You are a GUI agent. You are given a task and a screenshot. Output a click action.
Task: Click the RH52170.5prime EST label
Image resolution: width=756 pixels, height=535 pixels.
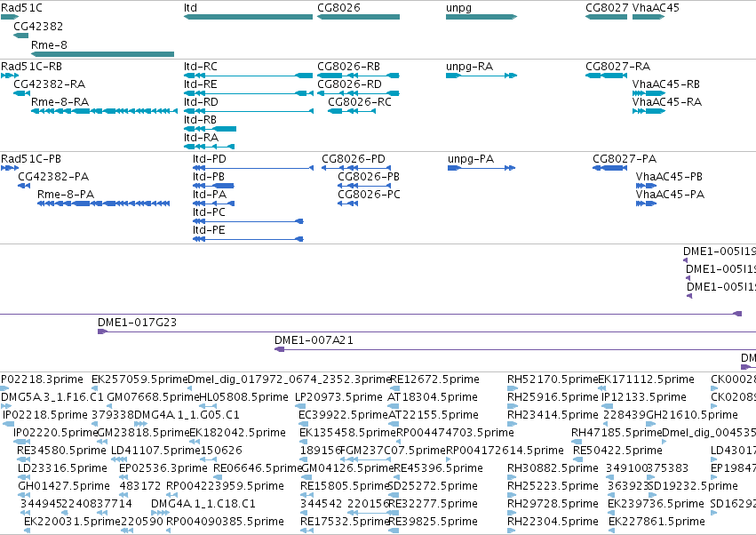[x=553, y=379]
